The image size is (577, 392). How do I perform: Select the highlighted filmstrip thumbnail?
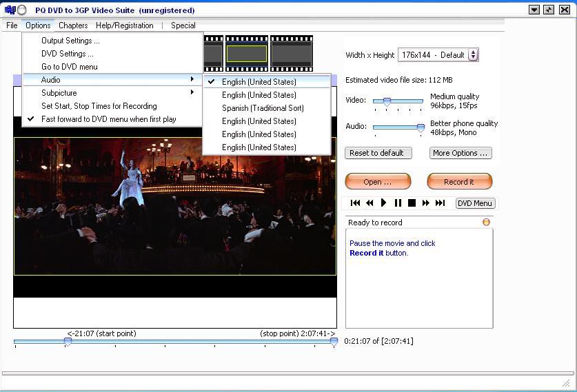click(x=247, y=54)
